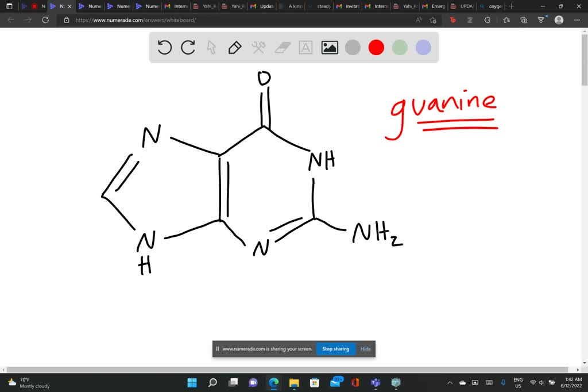Select the pointer/selection tool
The image size is (588, 392).
[x=212, y=48]
